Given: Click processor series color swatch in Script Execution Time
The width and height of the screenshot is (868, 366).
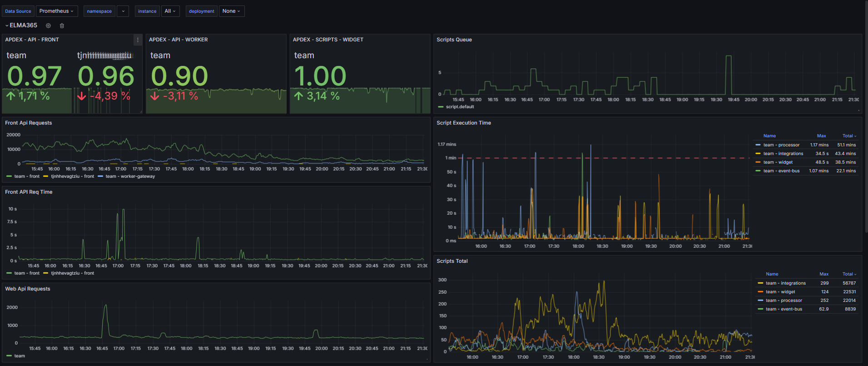Looking at the screenshot, I should pos(758,145).
